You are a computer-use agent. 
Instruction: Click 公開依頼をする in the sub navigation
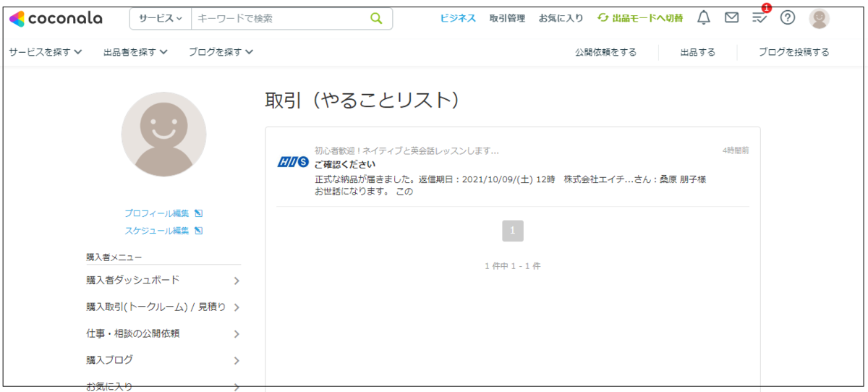605,52
